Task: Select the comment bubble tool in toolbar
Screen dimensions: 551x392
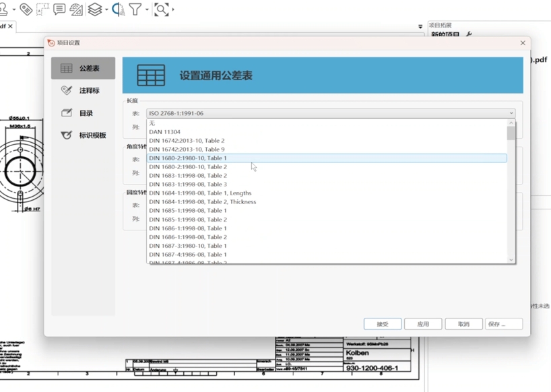Action: [x=59, y=9]
